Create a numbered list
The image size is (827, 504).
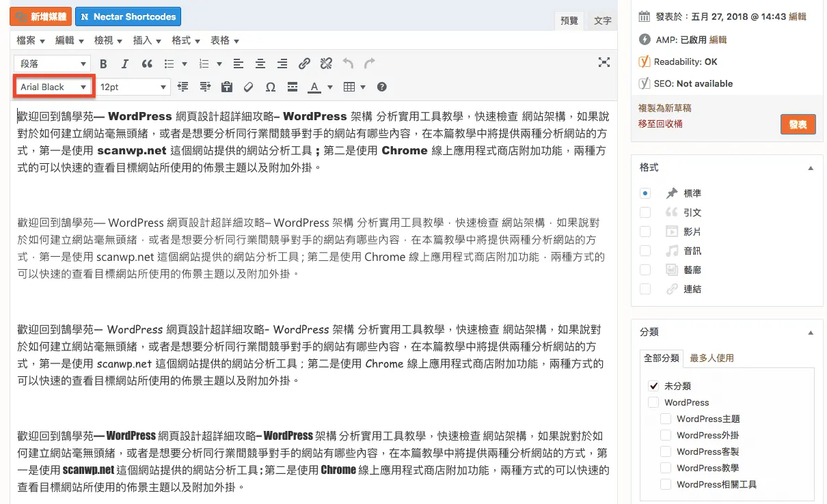[204, 64]
